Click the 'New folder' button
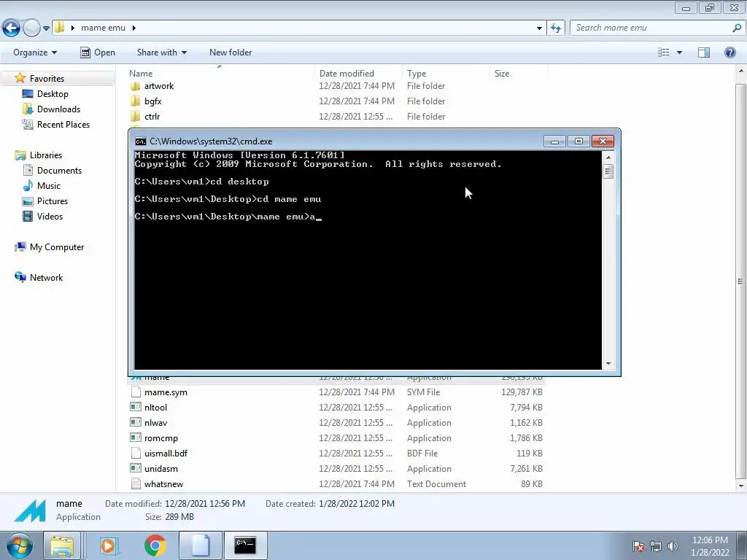747x560 pixels. point(231,52)
